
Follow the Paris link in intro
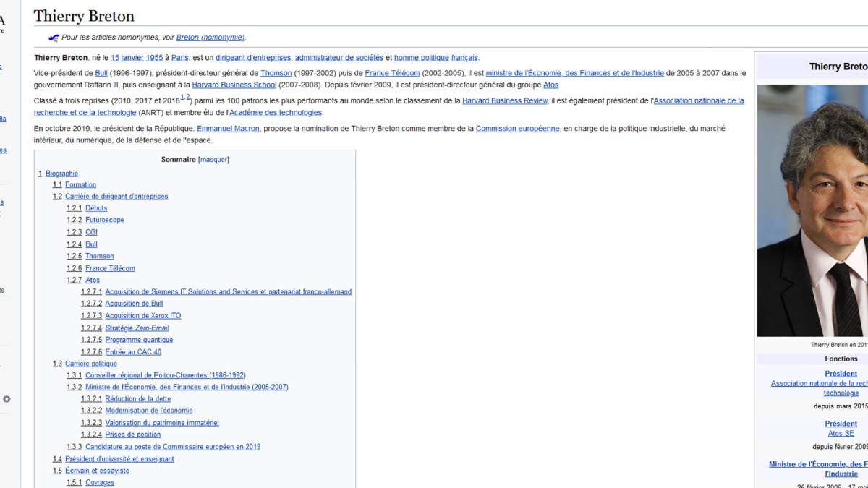180,58
